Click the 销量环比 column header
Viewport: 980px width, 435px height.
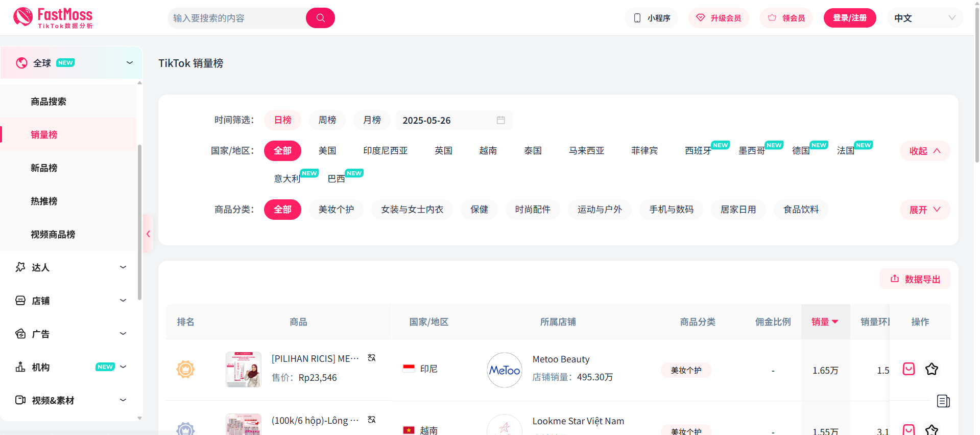pyautogui.click(x=875, y=322)
